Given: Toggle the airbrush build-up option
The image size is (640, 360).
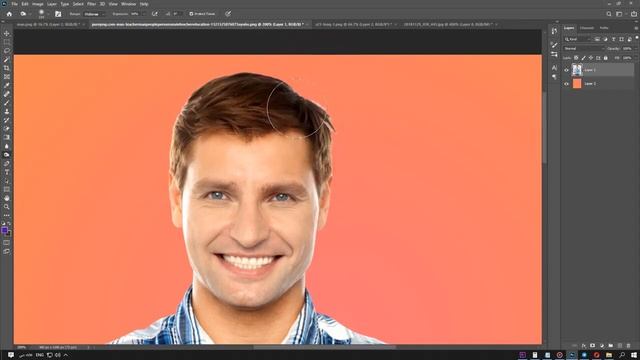Looking at the screenshot, I should 155,14.
